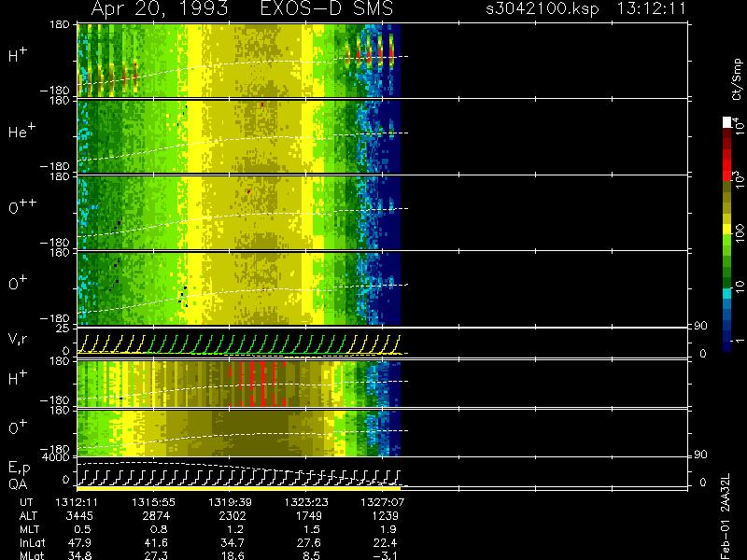Click the InLat value '47.9'

pyautogui.click(x=80, y=543)
